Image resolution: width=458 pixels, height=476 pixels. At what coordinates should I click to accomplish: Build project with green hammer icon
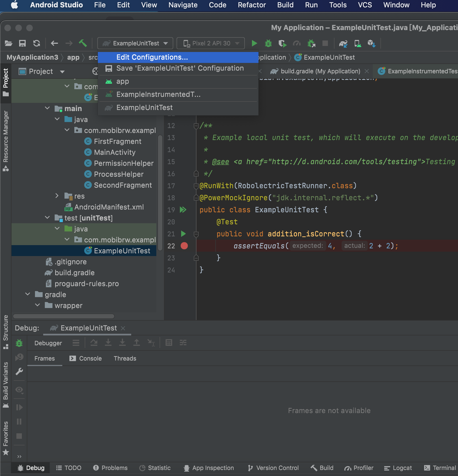(x=83, y=43)
